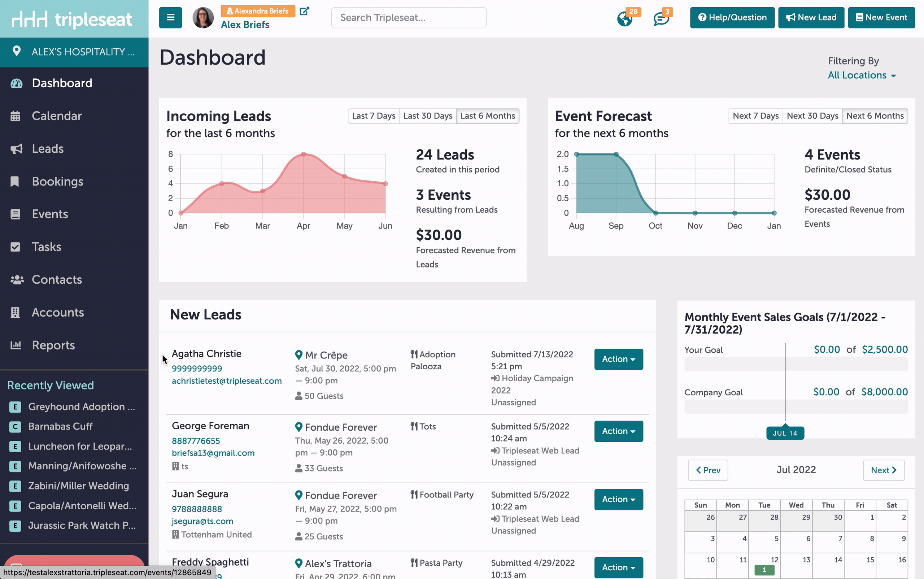Select Next 6 Months for Event Forecast
The image size is (924, 579).
point(875,116)
